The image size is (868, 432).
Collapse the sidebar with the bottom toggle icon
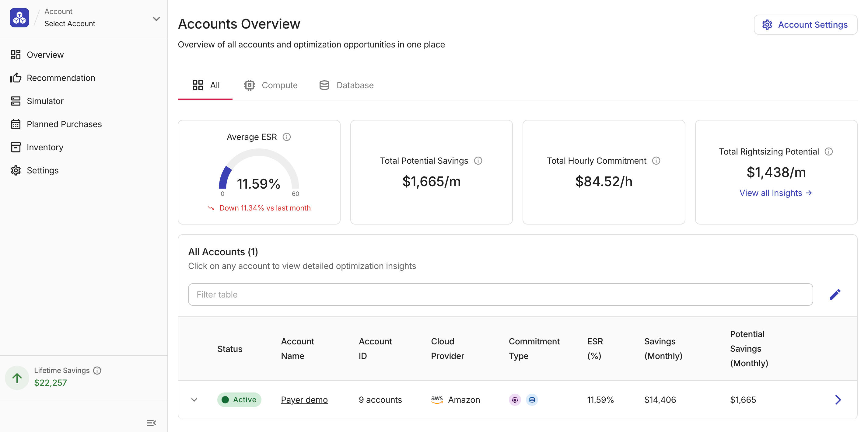tap(151, 423)
